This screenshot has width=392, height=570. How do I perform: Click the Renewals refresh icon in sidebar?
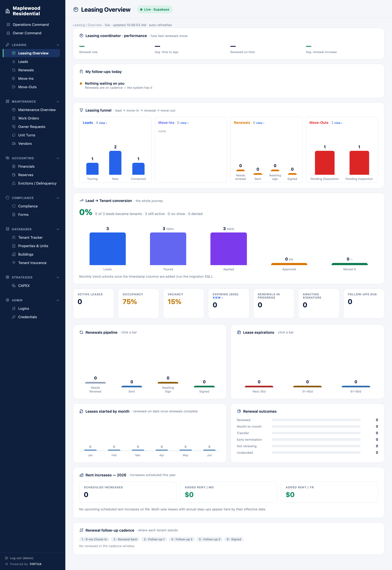(14, 70)
